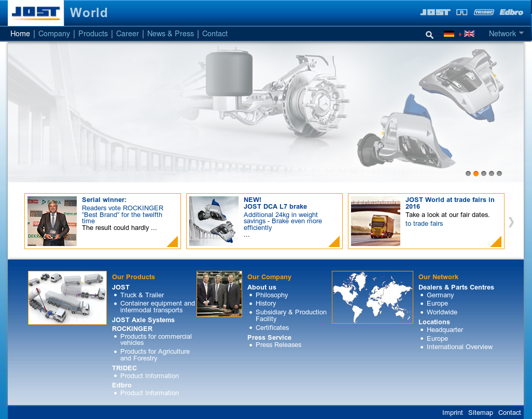Viewport: 532px width, 419px height.
Task: Open the DCA L7 brake thumbnail image
Action: tap(214, 221)
